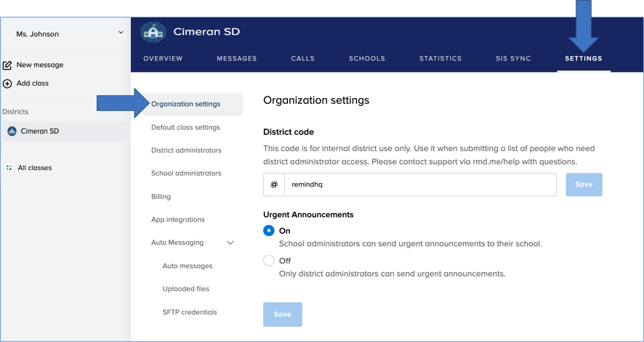Go to the Calls tab
Screen dimensions: 644x342
tap(302, 58)
